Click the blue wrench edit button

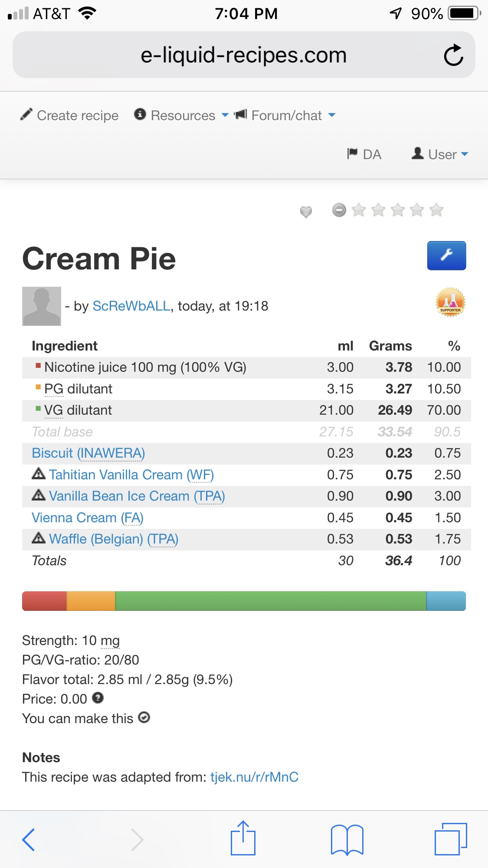tap(446, 255)
